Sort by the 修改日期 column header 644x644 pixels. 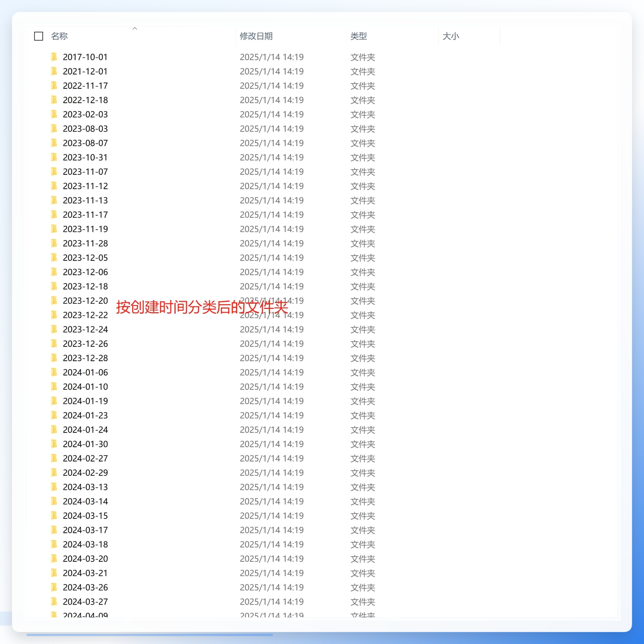[256, 36]
